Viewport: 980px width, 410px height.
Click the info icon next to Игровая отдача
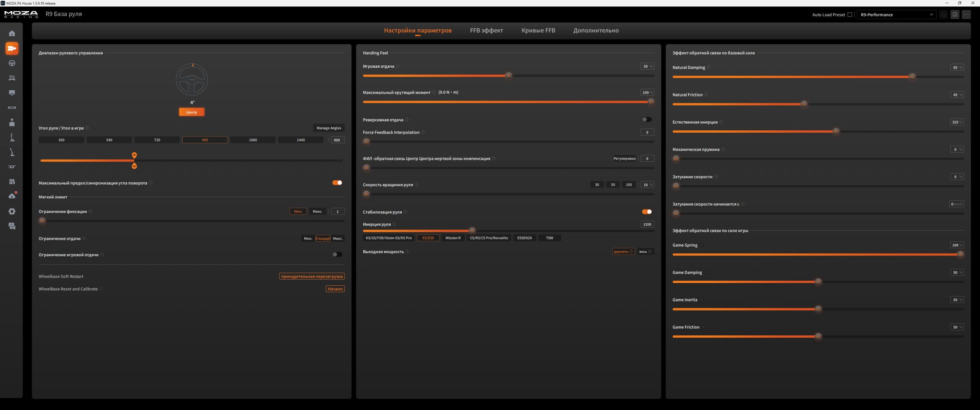pyautogui.click(x=398, y=66)
